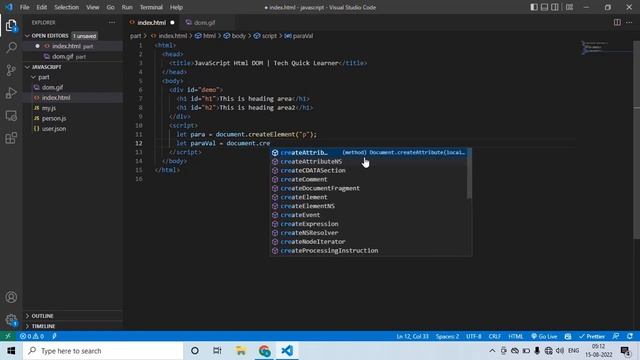This screenshot has width=640, height=360.
Task: Collapse the Open Editors section
Action: 49,36
